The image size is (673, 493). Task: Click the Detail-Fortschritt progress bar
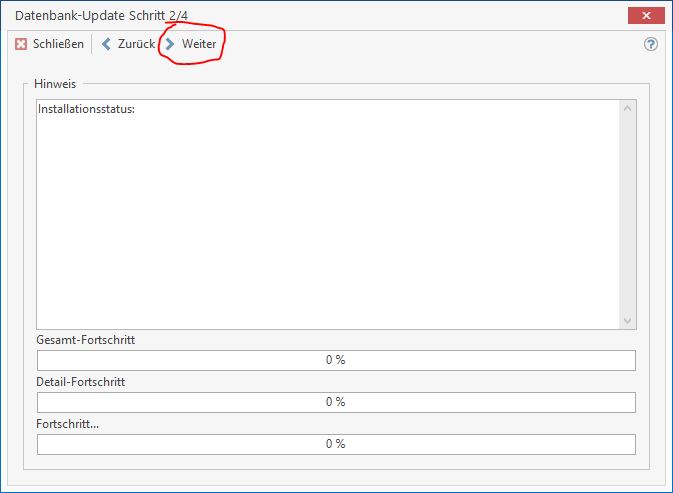336,402
